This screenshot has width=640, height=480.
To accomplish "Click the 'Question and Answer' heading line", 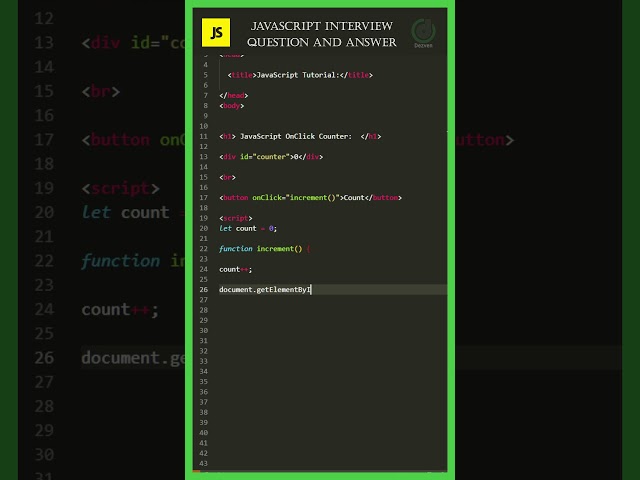I will click(322, 42).
